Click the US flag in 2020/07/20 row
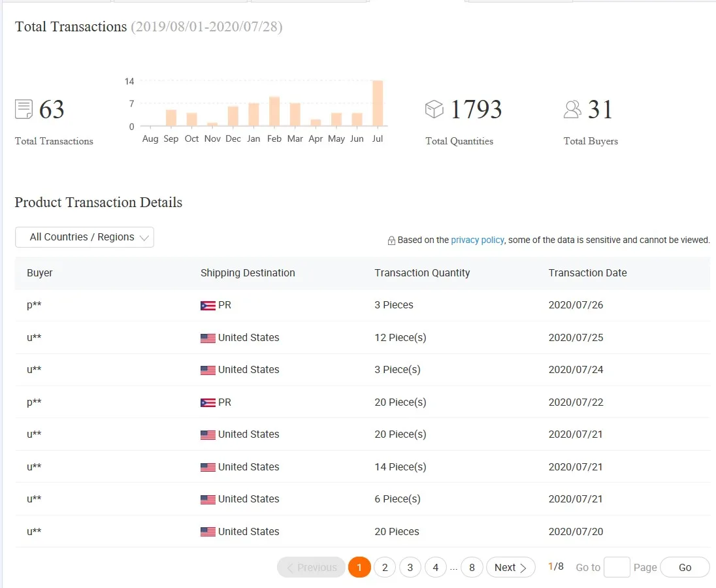 click(208, 532)
